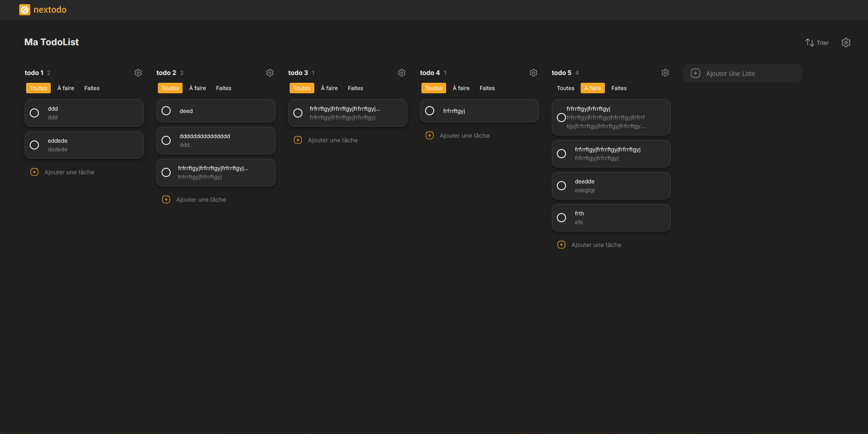Screen dimensions: 868x434
Task: Show 'Faites' tasks in todo 3
Action: [355, 88]
